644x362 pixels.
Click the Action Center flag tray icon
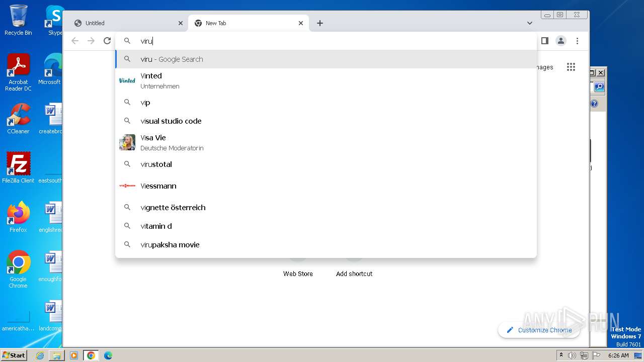tap(595, 355)
